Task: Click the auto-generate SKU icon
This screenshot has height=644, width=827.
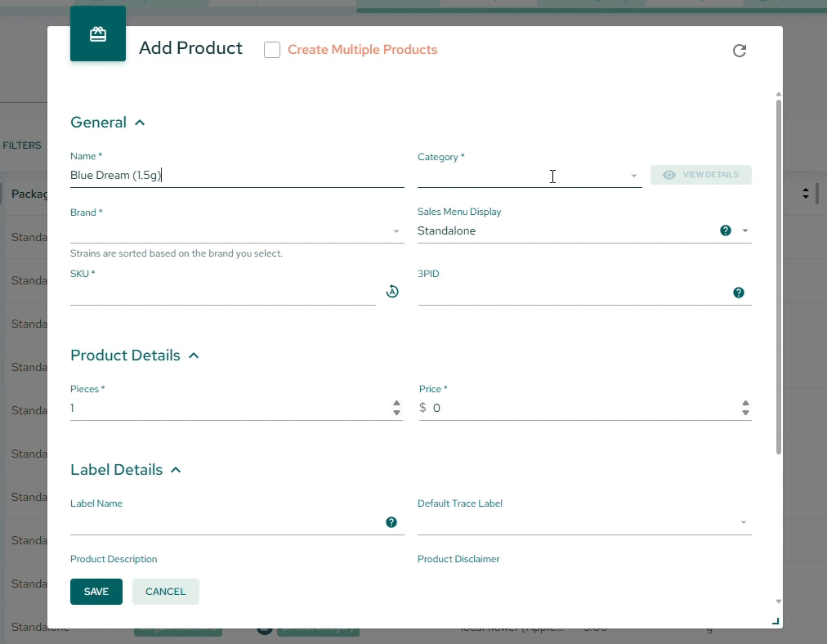Action: (x=392, y=291)
